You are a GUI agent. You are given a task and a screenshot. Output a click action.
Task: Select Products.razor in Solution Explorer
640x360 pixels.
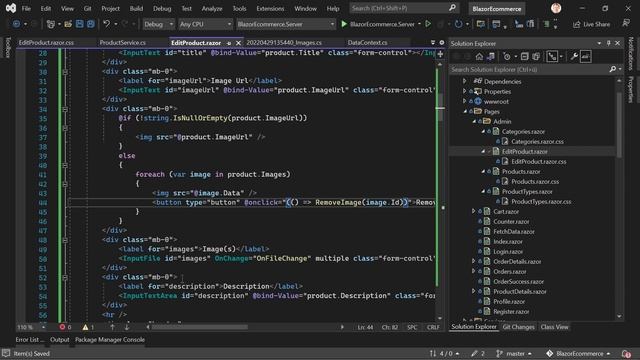click(521, 171)
